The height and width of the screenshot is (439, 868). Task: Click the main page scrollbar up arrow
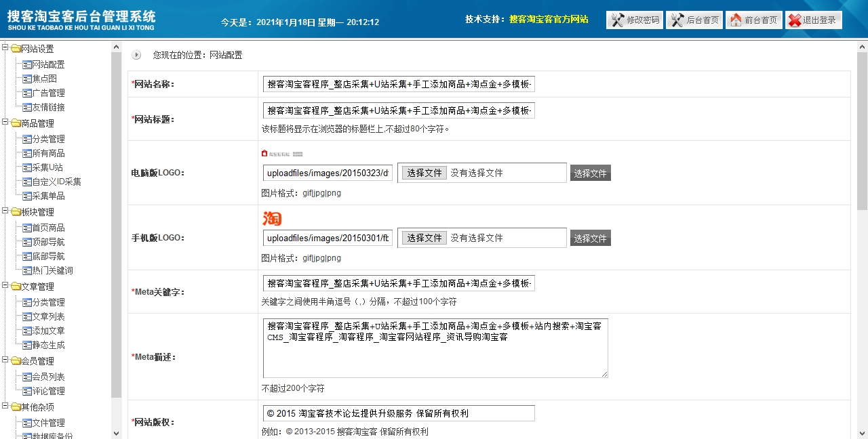click(862, 46)
